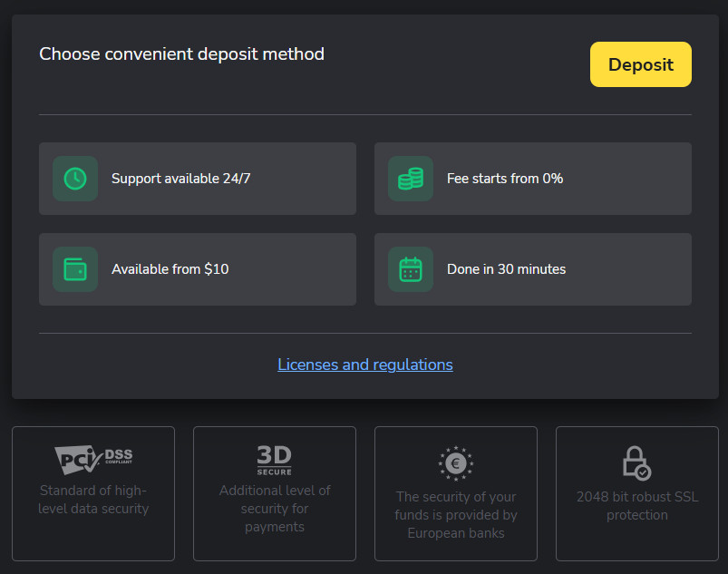This screenshot has height=574, width=728.
Task: Open the Licenses and regulations link
Action: [364, 365]
